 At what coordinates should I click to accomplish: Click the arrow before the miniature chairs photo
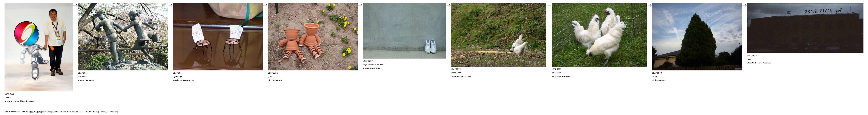[171, 5]
